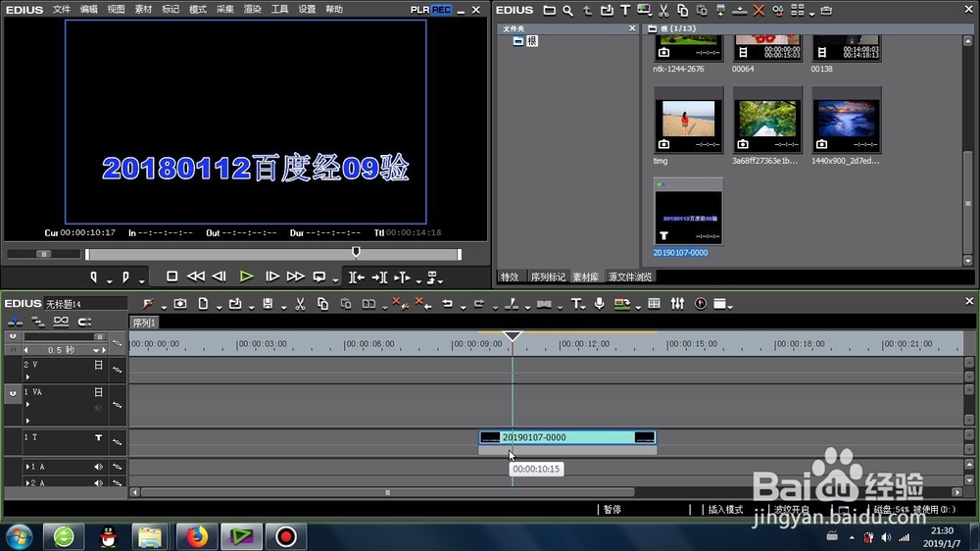
Task: Open audio mixer sliders icon
Action: (x=677, y=304)
